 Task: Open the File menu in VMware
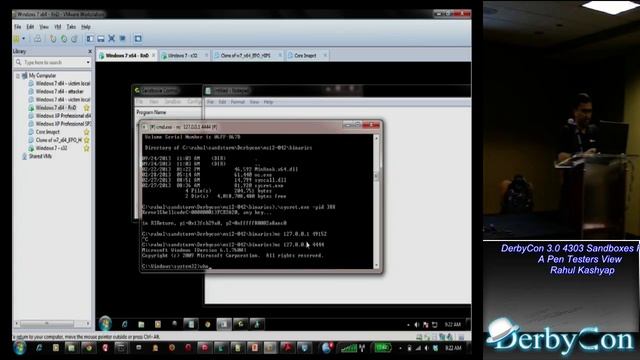(x=18, y=27)
